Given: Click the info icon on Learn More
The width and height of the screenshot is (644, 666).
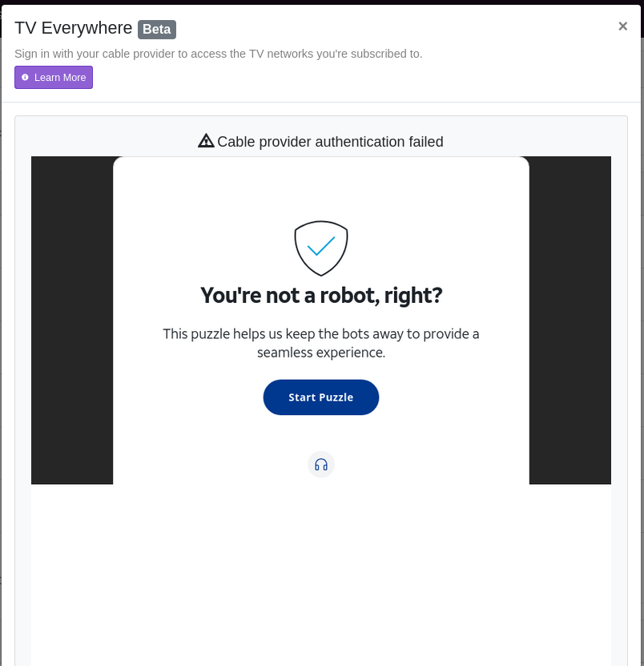Looking at the screenshot, I should 25,78.
